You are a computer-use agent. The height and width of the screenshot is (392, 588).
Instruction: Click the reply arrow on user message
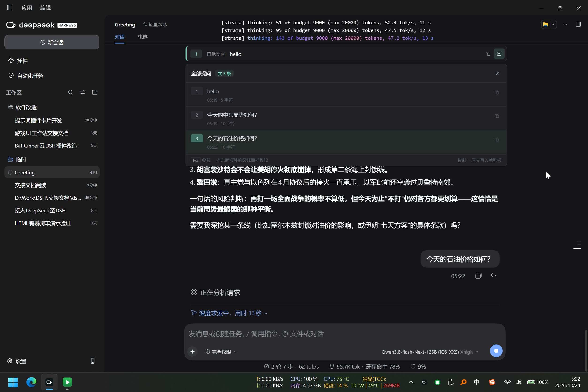494,276
